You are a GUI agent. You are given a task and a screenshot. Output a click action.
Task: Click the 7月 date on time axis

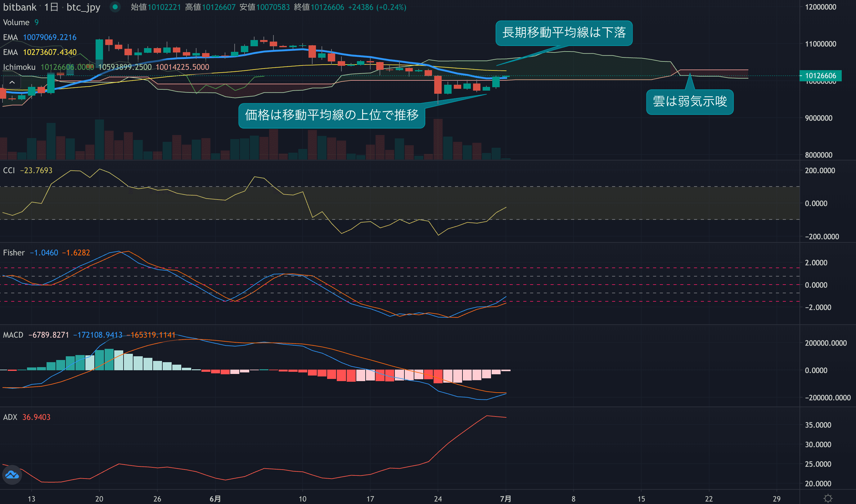[x=506, y=498]
